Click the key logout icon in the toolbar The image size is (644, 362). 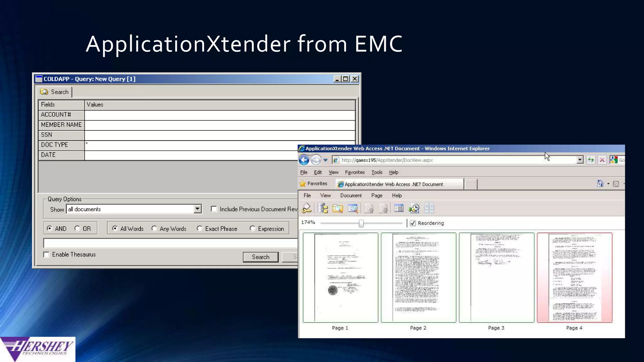click(x=307, y=208)
